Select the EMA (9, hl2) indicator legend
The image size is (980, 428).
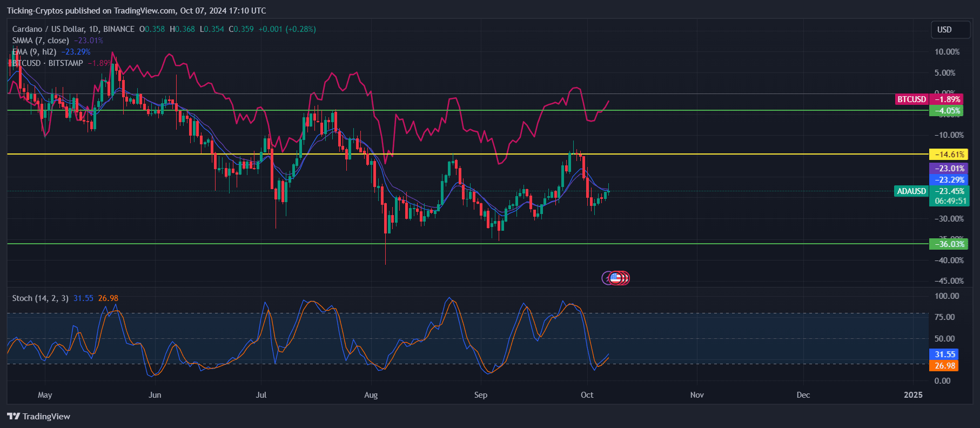click(x=34, y=52)
